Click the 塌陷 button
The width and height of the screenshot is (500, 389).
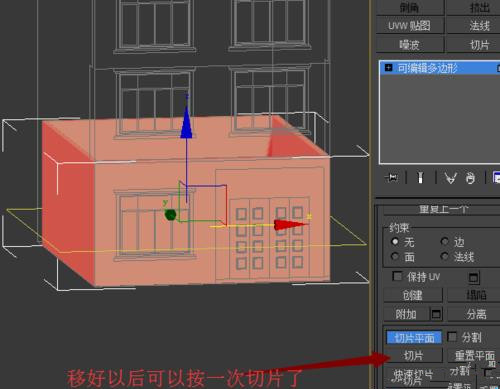point(473,295)
